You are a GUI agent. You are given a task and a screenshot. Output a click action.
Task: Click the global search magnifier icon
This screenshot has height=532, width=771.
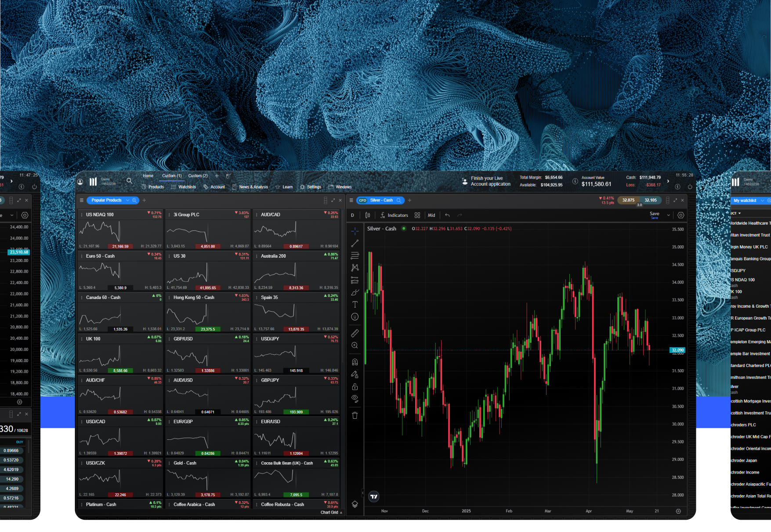(129, 180)
